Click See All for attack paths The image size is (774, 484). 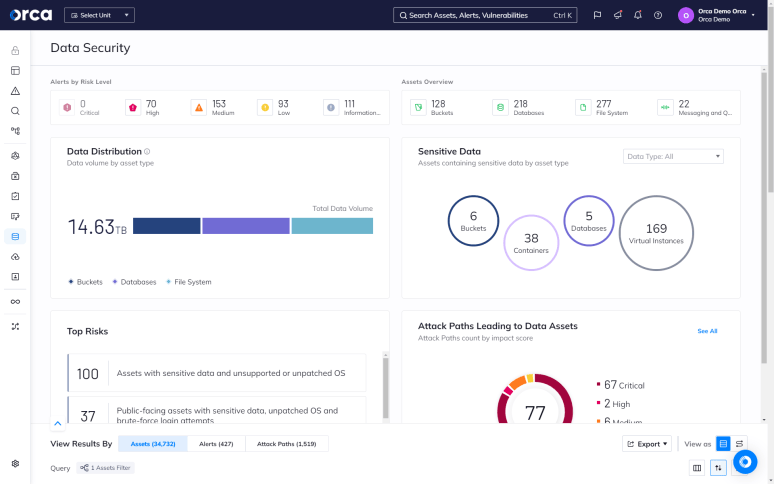point(707,331)
